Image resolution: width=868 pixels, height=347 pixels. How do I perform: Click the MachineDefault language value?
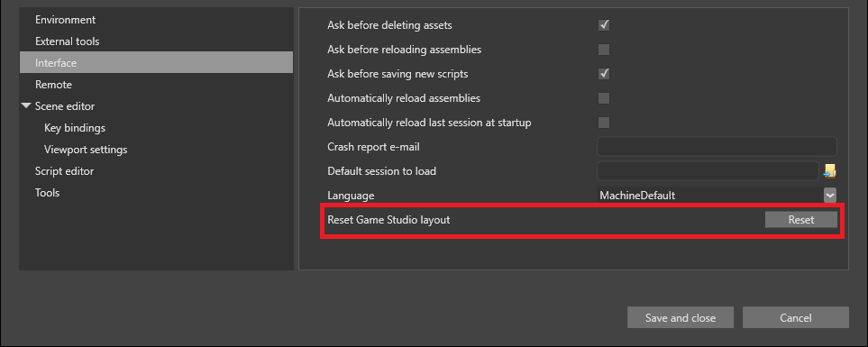point(637,196)
